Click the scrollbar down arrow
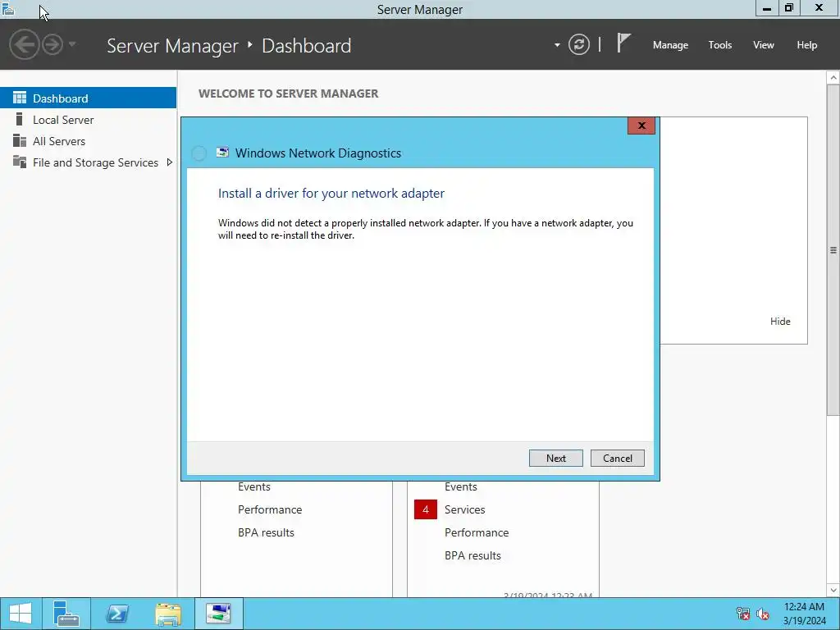Screen dimensions: 840x630 [x=833, y=590]
